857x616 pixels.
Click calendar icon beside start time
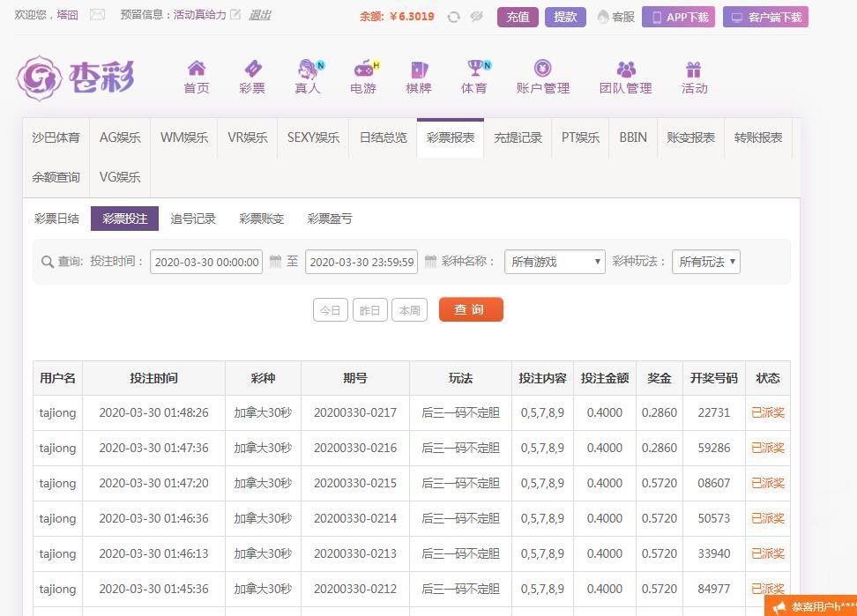(x=275, y=262)
